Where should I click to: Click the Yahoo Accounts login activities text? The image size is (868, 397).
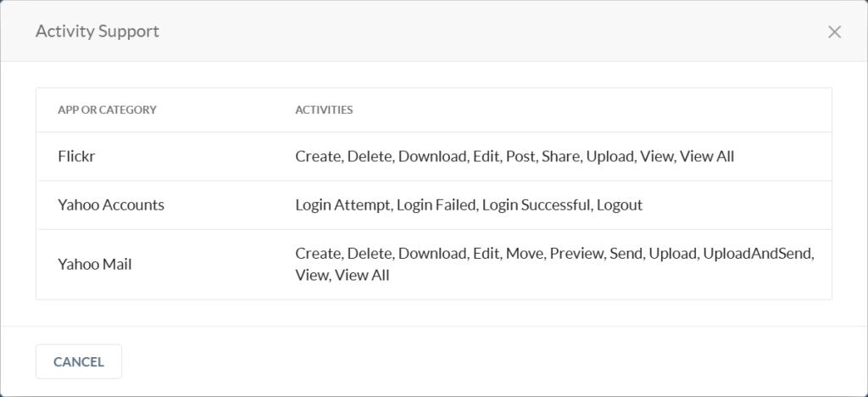pyautogui.click(x=468, y=205)
